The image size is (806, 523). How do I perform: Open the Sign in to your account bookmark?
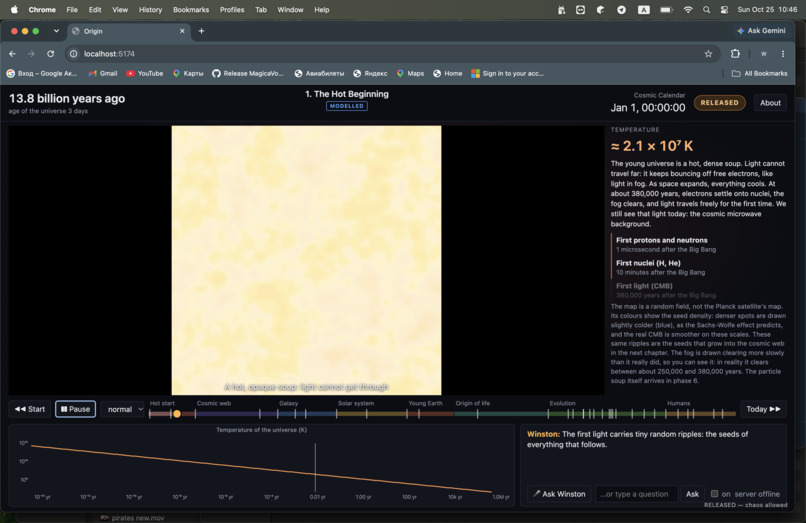tap(508, 74)
